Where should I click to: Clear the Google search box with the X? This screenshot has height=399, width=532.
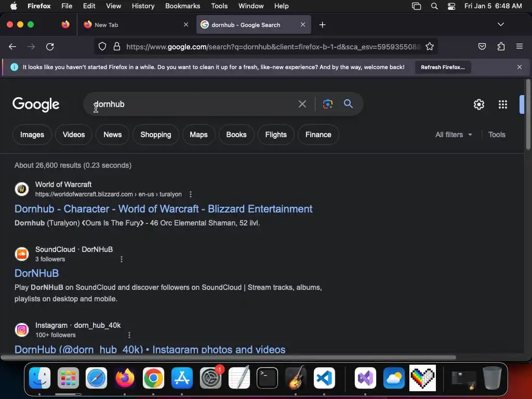point(302,104)
